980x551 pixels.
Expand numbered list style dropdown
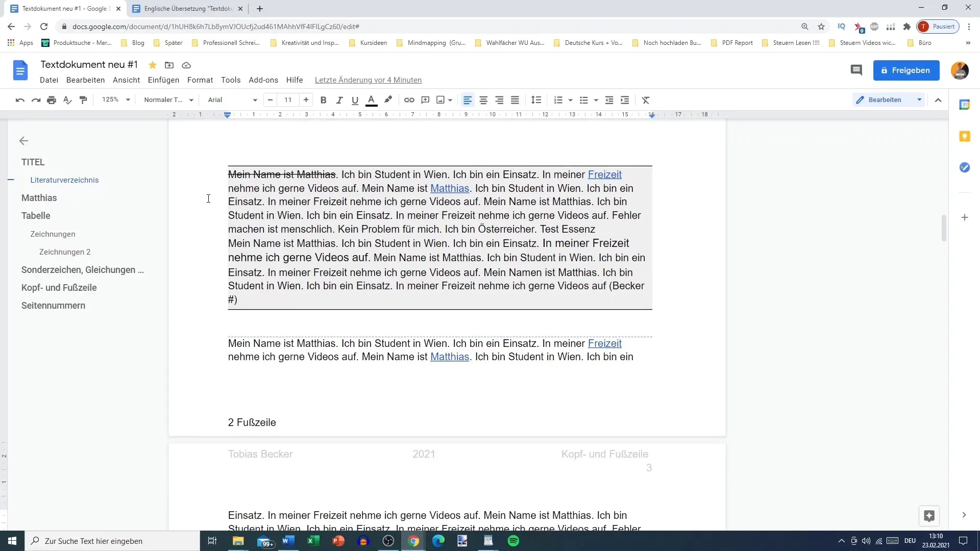pyautogui.click(x=570, y=100)
